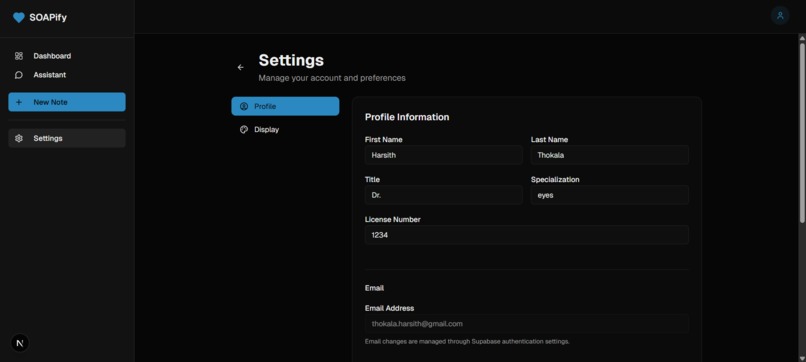Edit the Last Name field showing Thokala
Viewport: 806px width, 362px height.
(610, 155)
